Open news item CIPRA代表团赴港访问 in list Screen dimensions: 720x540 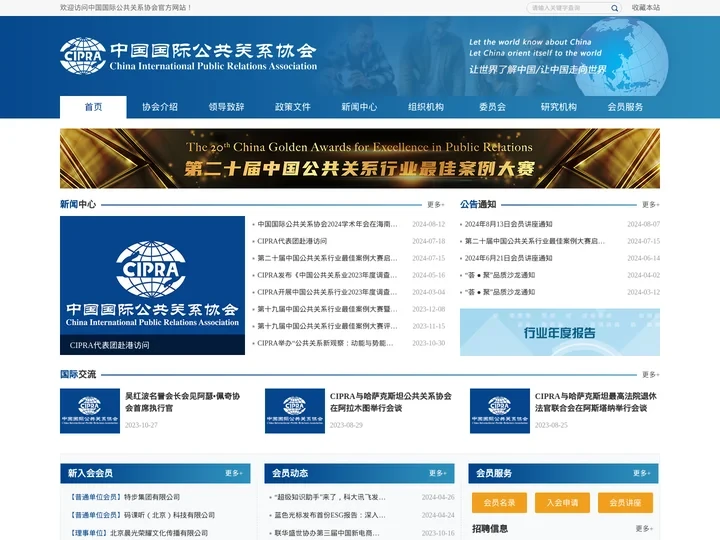click(292, 241)
